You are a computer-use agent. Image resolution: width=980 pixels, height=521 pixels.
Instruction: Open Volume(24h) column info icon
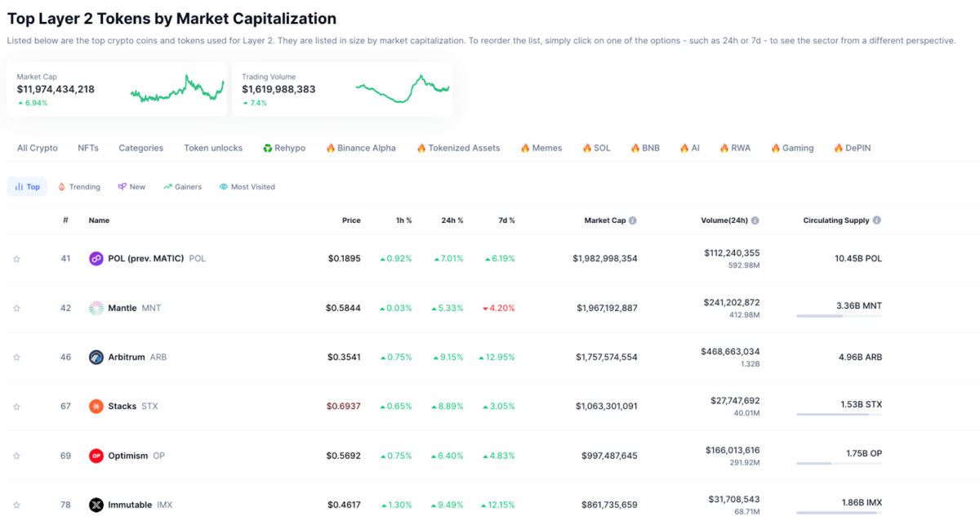(x=755, y=220)
